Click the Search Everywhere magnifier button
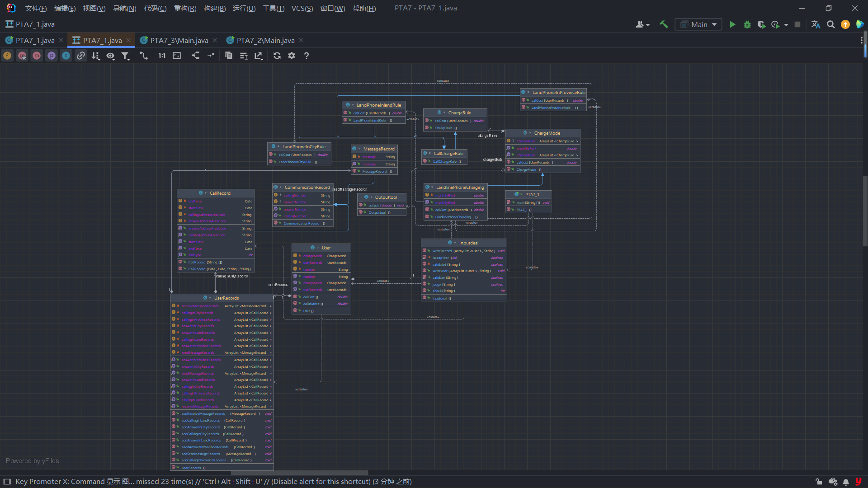 [830, 24]
